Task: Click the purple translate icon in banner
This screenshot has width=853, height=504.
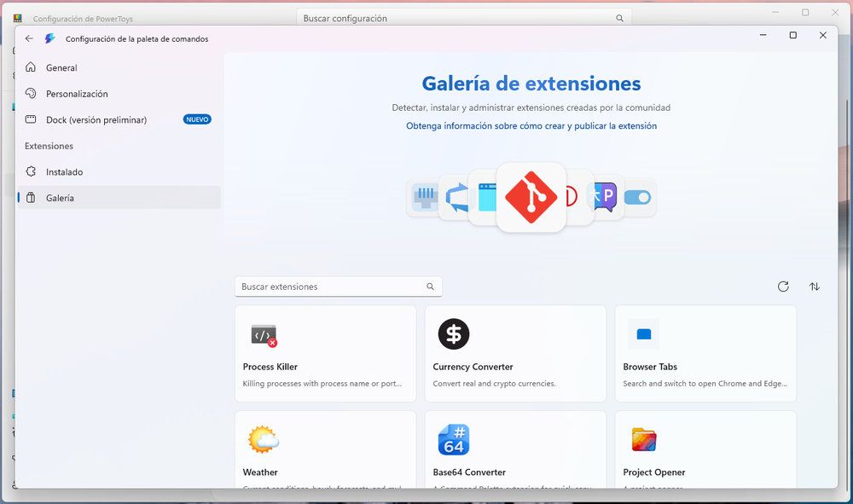Action: 605,197
